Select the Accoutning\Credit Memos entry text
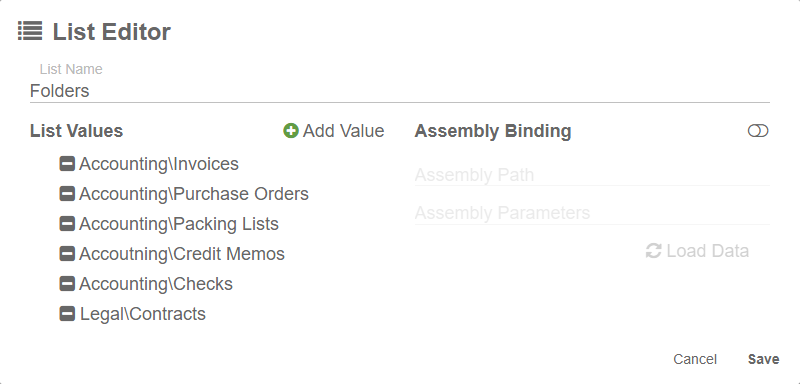 point(182,254)
